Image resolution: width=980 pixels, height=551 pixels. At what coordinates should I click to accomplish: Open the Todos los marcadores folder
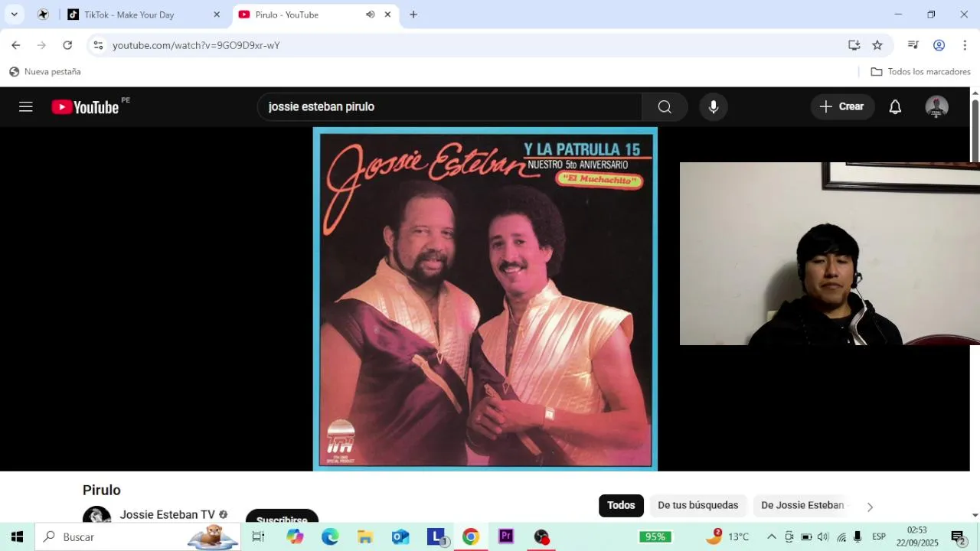click(921, 72)
